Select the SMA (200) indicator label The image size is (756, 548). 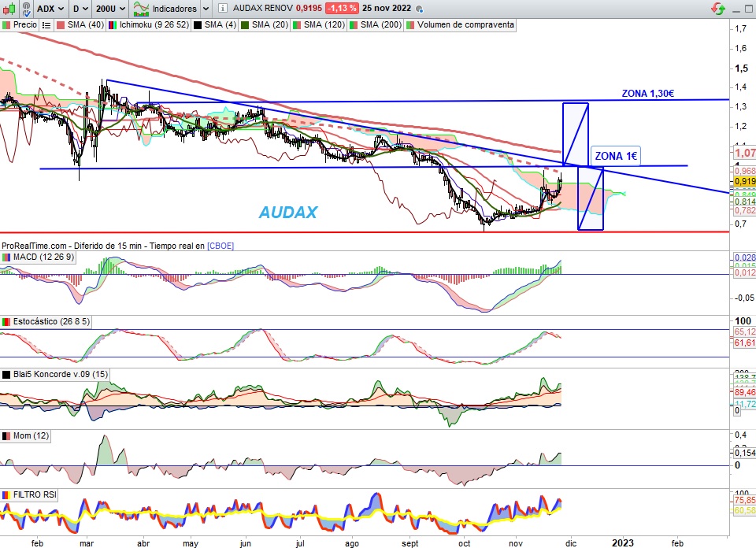pyautogui.click(x=381, y=25)
